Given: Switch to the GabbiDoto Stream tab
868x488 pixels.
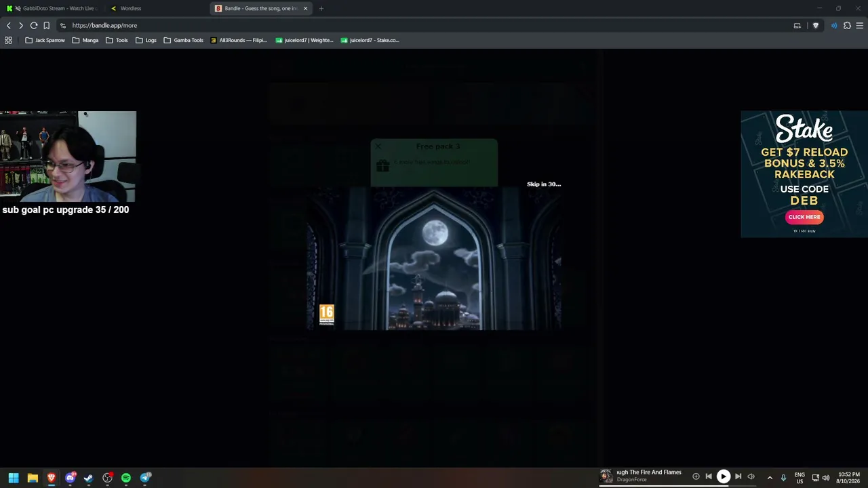Looking at the screenshot, I should coord(53,9).
